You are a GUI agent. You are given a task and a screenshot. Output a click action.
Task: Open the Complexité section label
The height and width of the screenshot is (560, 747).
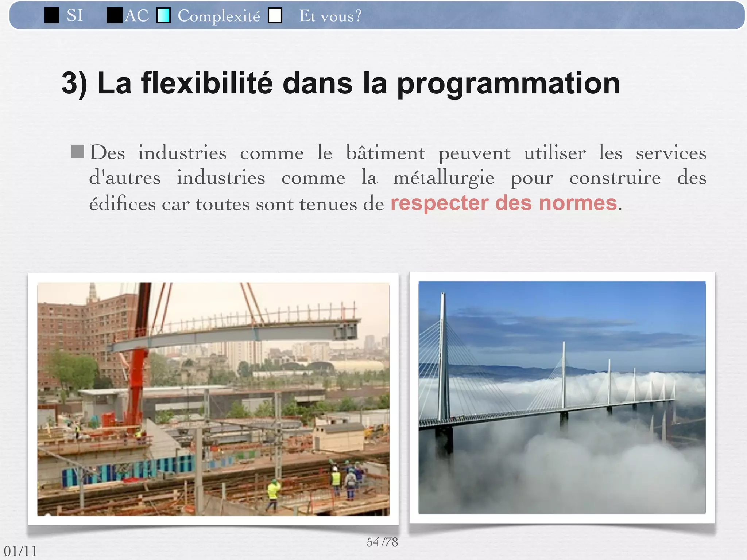[219, 16]
